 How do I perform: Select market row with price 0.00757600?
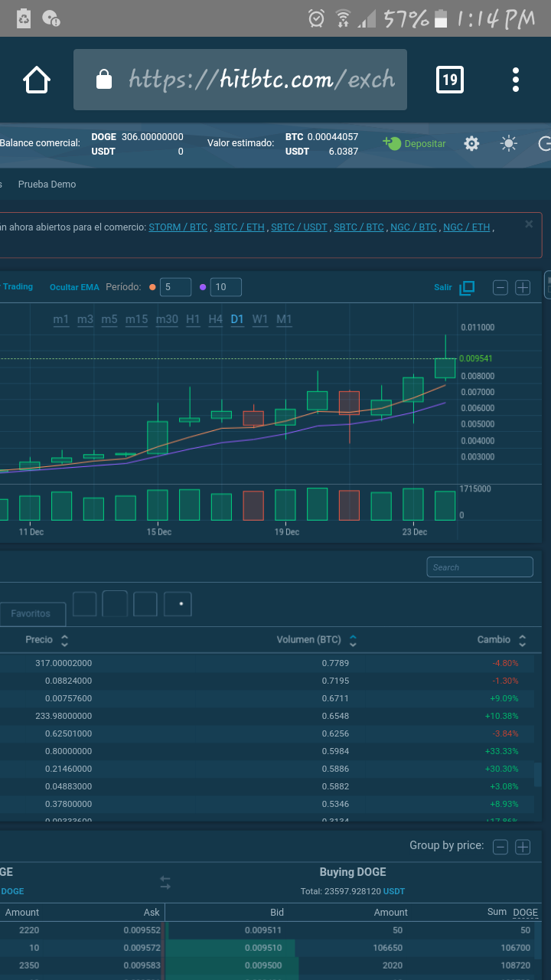coord(267,698)
